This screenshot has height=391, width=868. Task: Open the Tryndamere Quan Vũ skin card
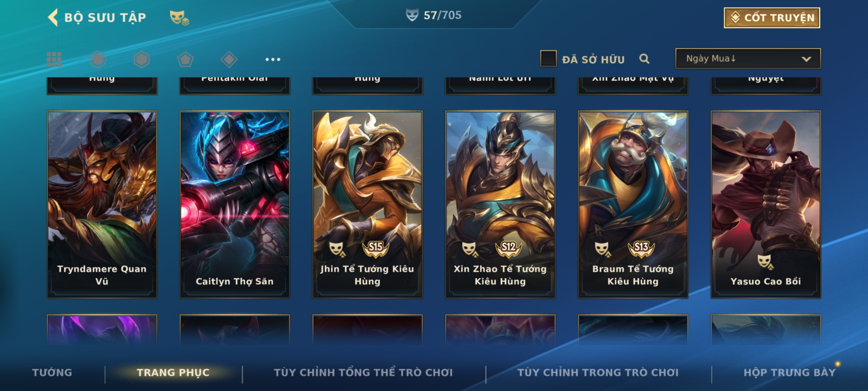click(102, 205)
